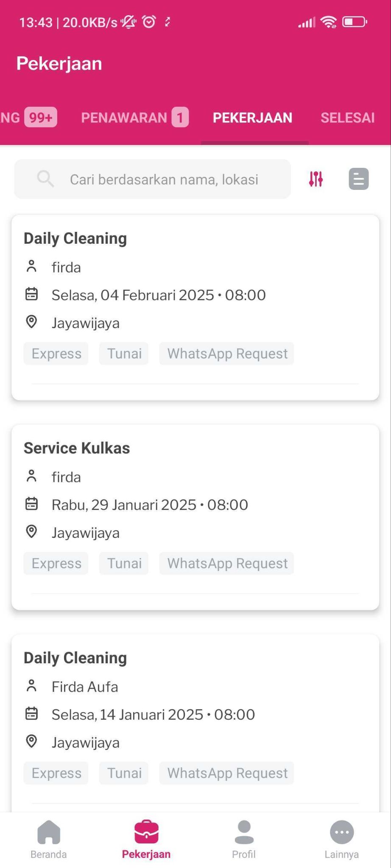Focus the Cari berdasarkan nama search field
Image resolution: width=391 pixels, height=868 pixels.
point(164,179)
